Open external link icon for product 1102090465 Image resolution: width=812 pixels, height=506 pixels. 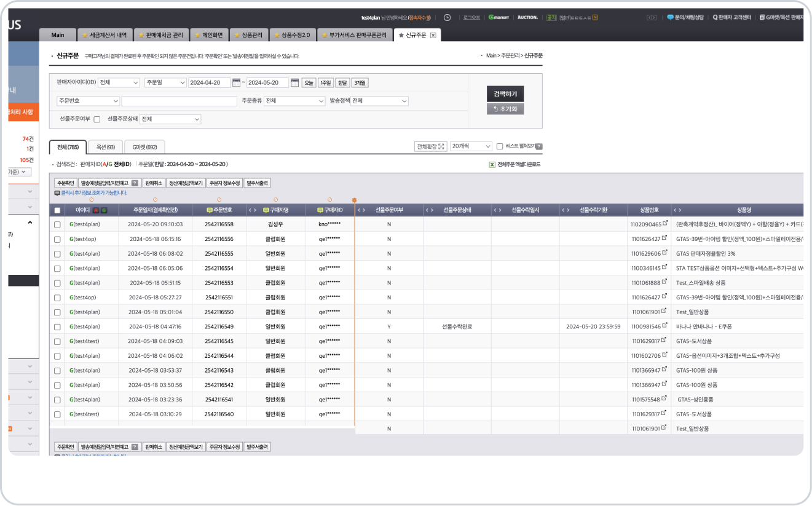[664, 224]
